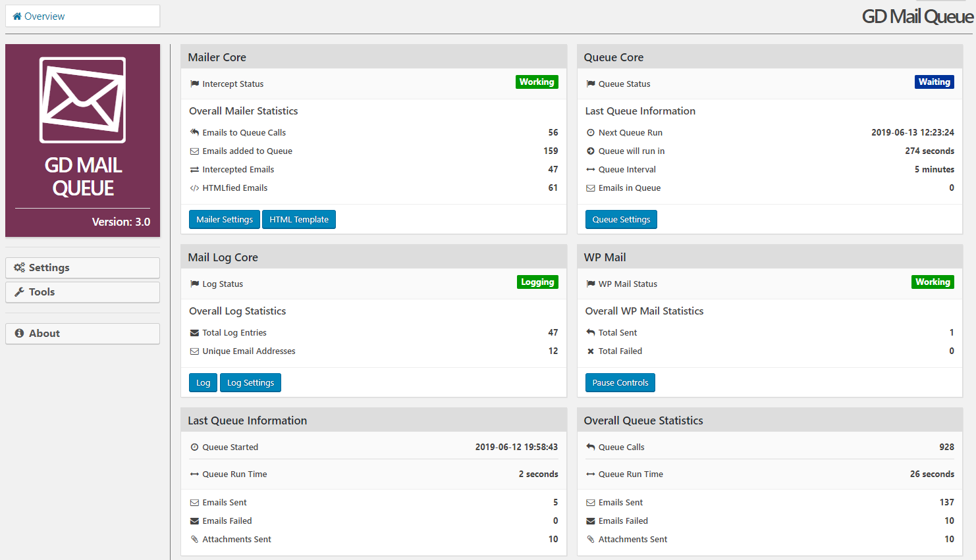Open the HTML Template button

pos(299,220)
